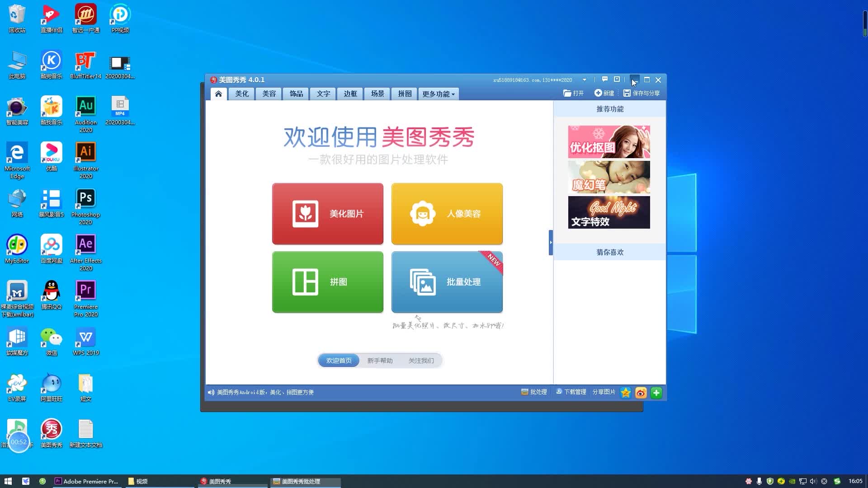This screenshot has width=868, height=488.
Task: Switch to 关注我们 page
Action: 421,361
